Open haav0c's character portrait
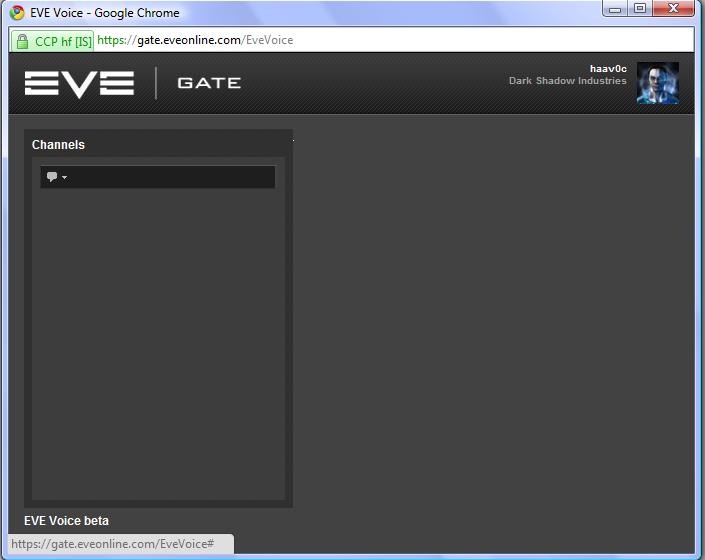 pos(657,83)
